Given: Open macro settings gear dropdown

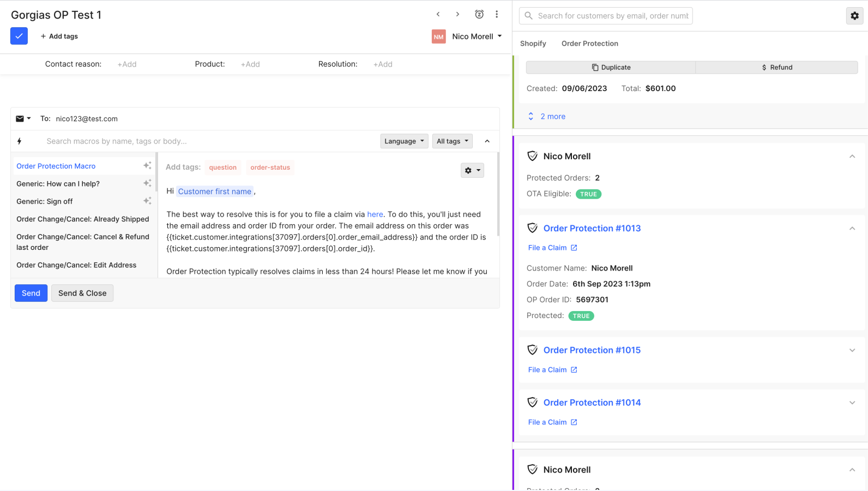Looking at the screenshot, I should pyautogui.click(x=472, y=170).
